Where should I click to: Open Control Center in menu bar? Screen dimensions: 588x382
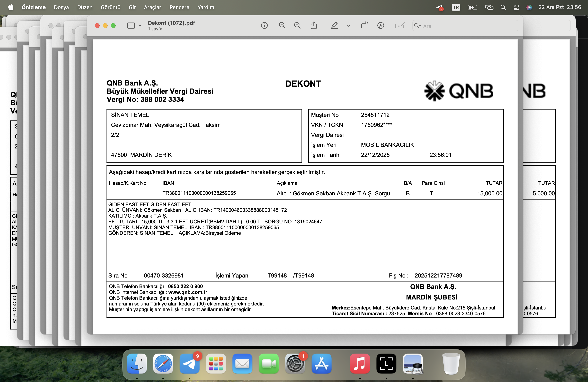[x=516, y=7]
